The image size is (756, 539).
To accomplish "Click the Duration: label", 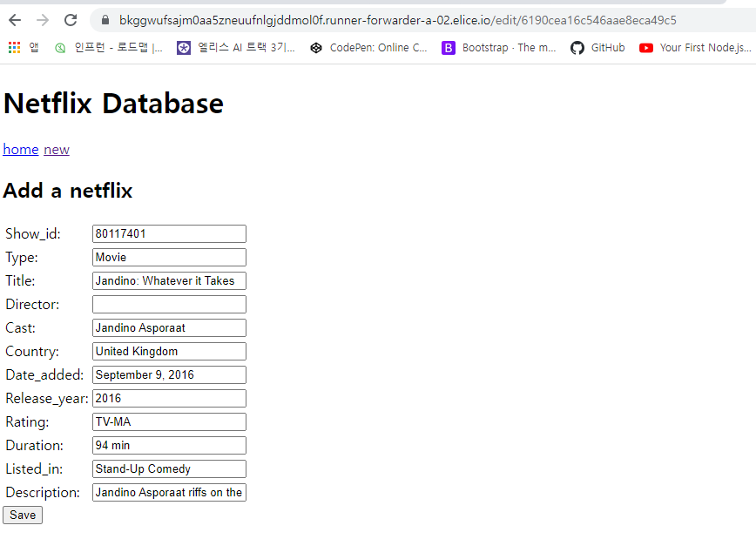I will pyautogui.click(x=34, y=445).
